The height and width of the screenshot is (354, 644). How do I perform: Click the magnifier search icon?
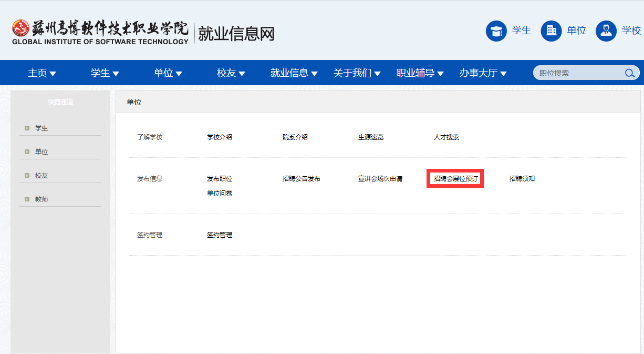629,73
